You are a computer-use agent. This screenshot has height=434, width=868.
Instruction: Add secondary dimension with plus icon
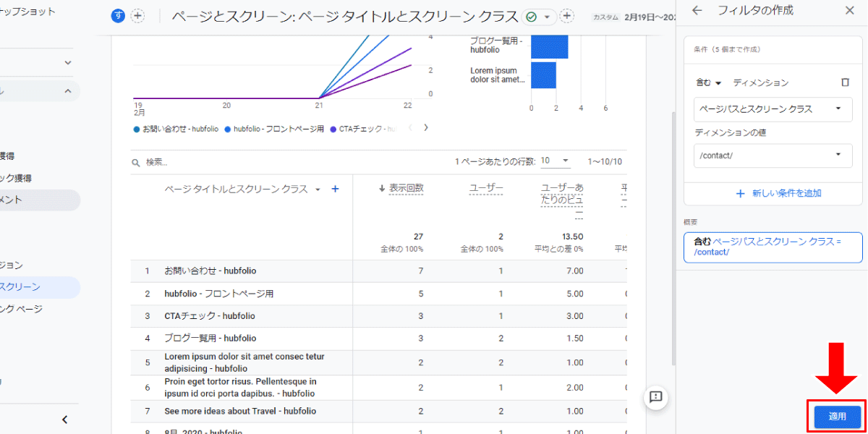point(335,190)
